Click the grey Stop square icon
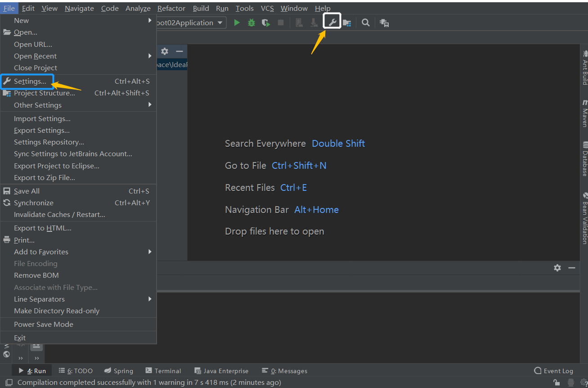Screen dimensions: 588x388 pos(281,23)
